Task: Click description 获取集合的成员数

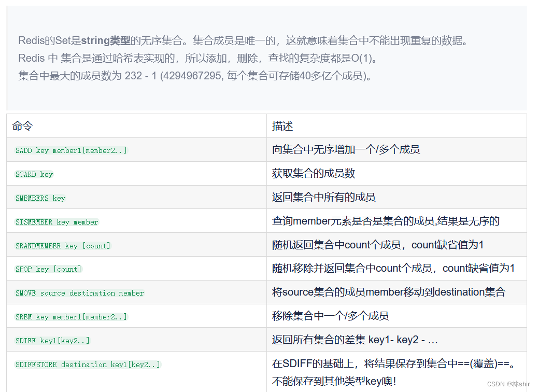Action: (x=313, y=173)
